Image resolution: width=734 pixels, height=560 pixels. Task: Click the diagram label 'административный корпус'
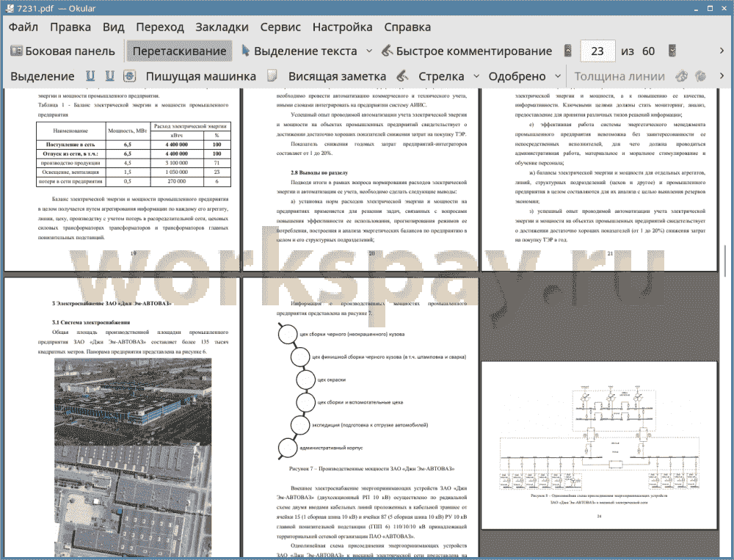click(331, 448)
